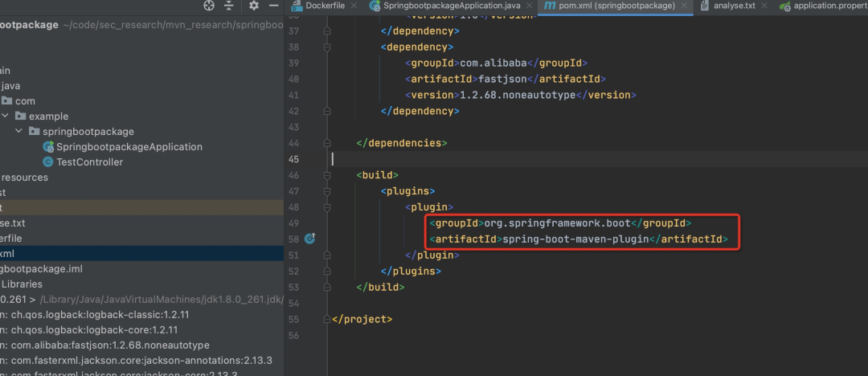The height and width of the screenshot is (376, 868).
Task: Click the SpringbootpackageApplication class icon in tree
Action: 48,147
